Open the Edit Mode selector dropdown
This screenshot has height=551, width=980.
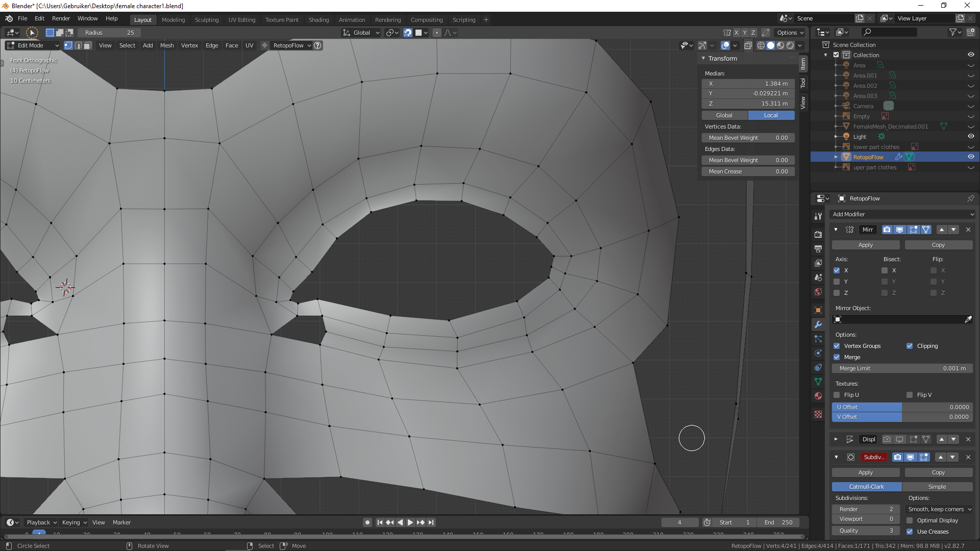pyautogui.click(x=33, y=45)
